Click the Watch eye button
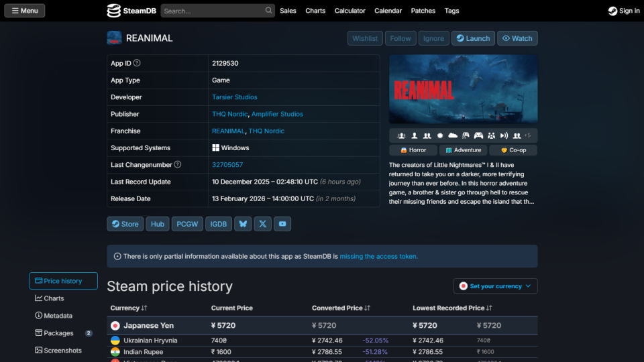Screen dimensions: 644x362 (517, 38)
